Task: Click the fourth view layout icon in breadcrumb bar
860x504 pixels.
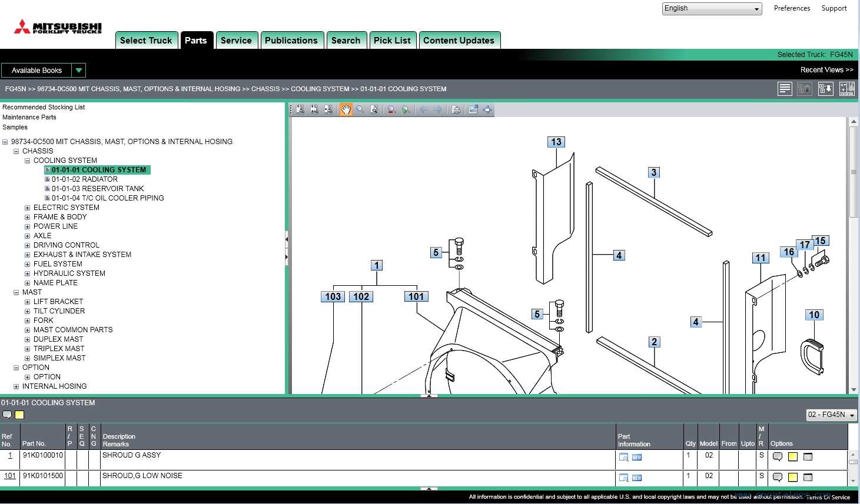Action: pyautogui.click(x=847, y=89)
